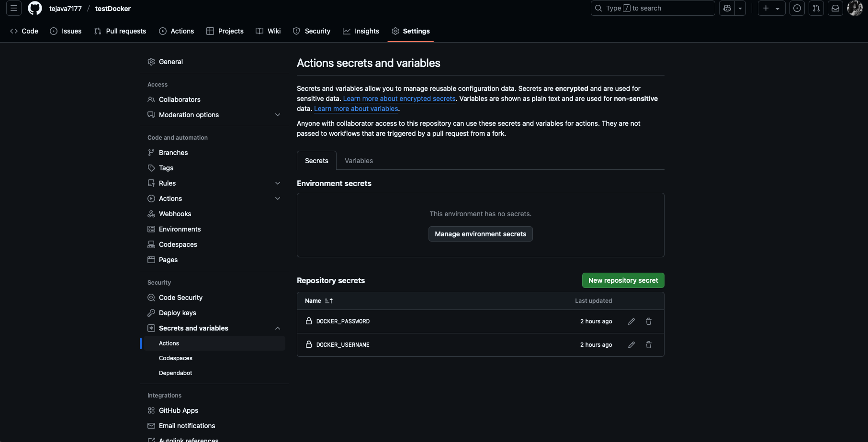Image resolution: width=868 pixels, height=442 pixels.
Task: Open the global Issues icon in header
Action: (797, 8)
